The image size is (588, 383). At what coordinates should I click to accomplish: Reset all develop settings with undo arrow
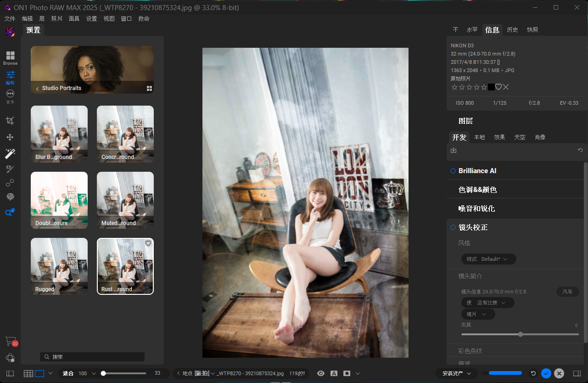(580, 150)
